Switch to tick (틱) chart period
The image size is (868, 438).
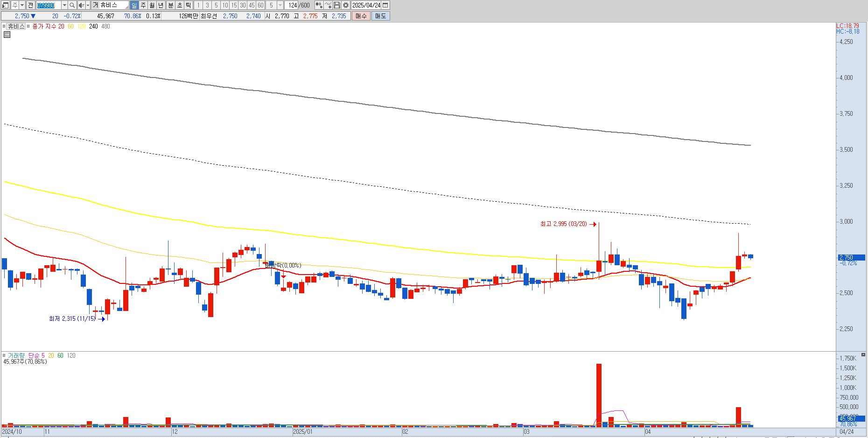tap(188, 5)
